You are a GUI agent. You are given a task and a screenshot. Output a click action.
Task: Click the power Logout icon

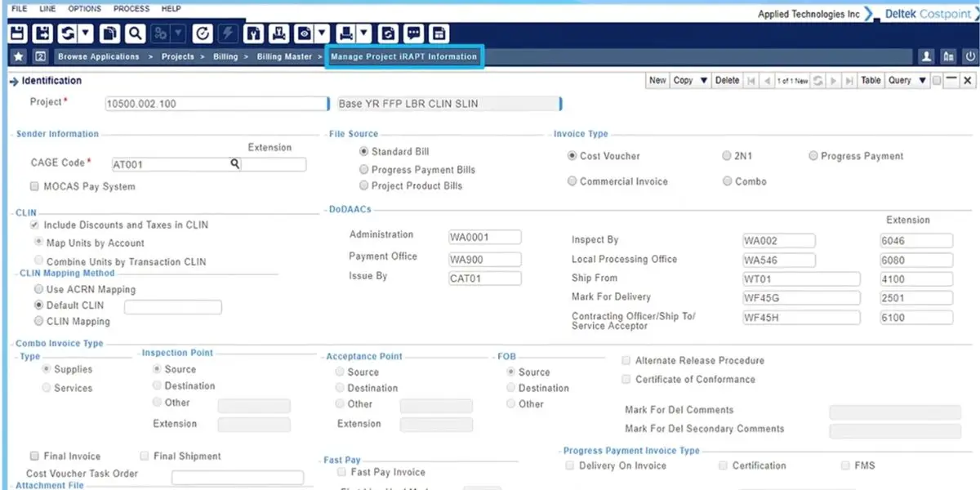(x=970, y=56)
